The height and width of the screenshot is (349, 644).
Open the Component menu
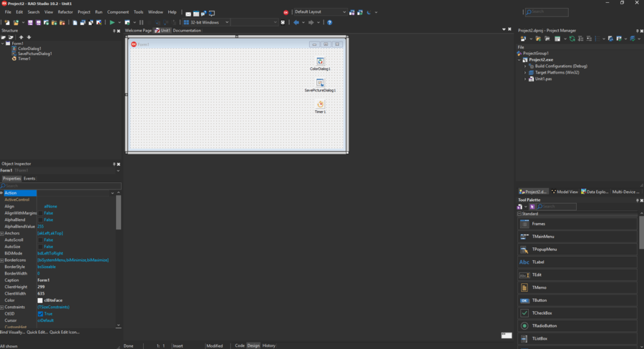click(118, 12)
